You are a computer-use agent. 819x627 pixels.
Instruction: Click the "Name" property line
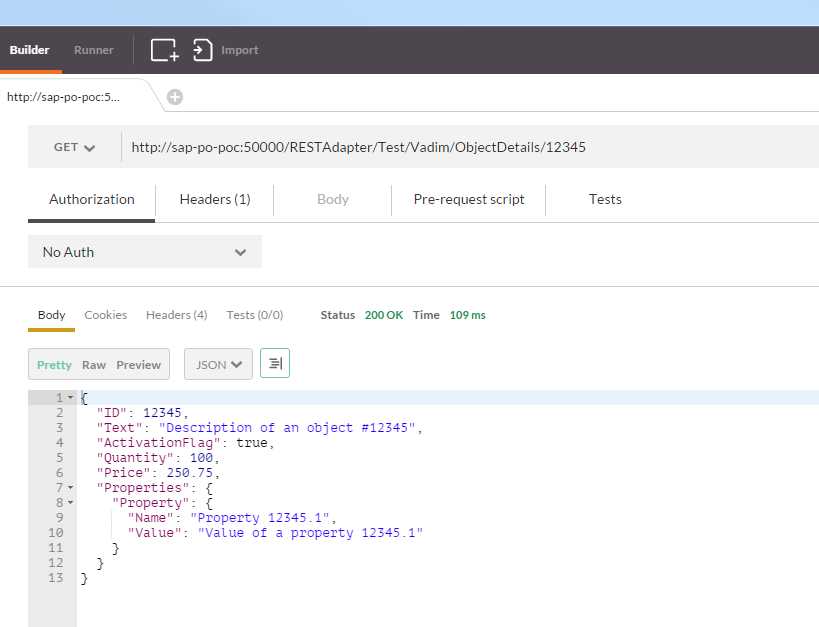click(232, 518)
